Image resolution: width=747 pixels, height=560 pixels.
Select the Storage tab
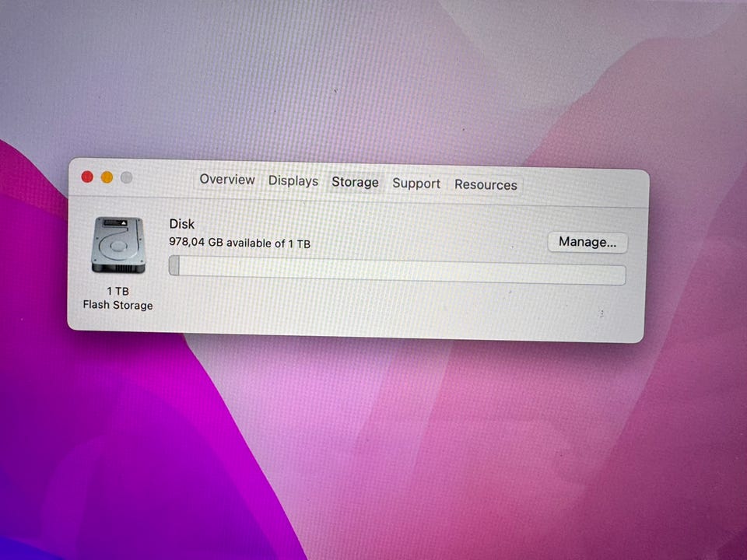coord(355,182)
